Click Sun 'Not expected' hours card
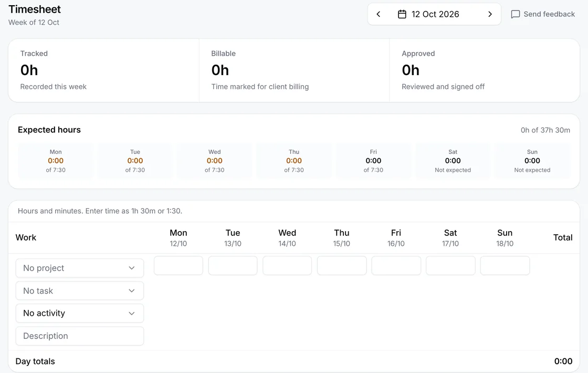588x373 pixels. (x=532, y=161)
